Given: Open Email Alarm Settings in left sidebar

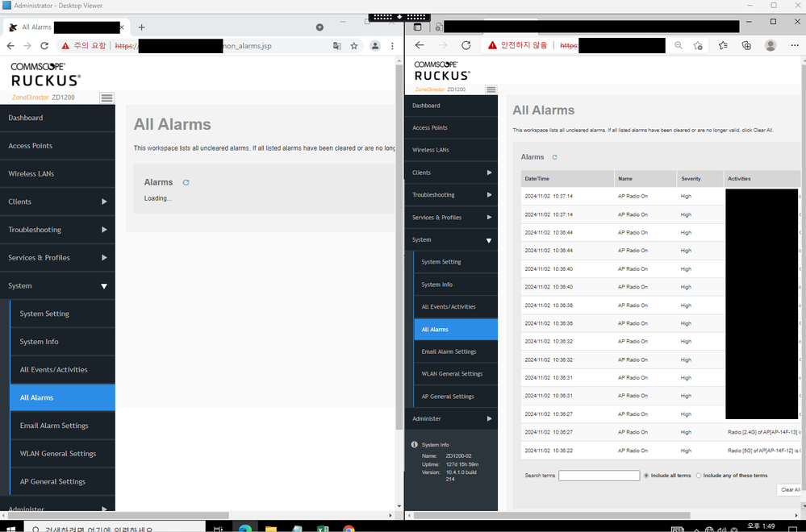Looking at the screenshot, I should coord(54,426).
